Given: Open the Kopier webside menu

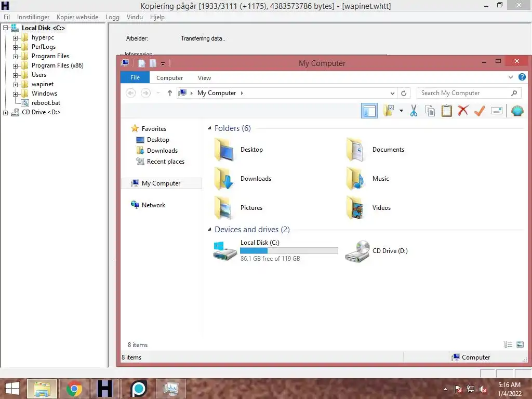Looking at the screenshot, I should (x=77, y=17).
